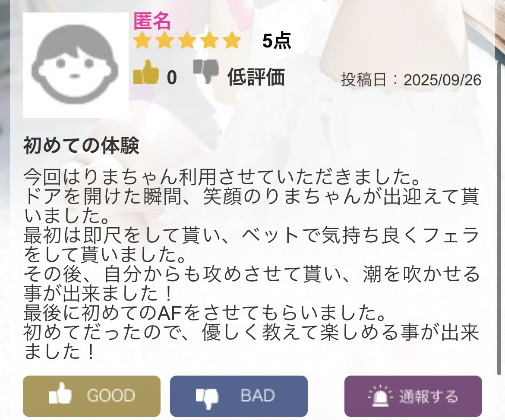The height and width of the screenshot is (420, 505).
Task: Open the anonymous reviewer avatar image
Action: (76, 66)
